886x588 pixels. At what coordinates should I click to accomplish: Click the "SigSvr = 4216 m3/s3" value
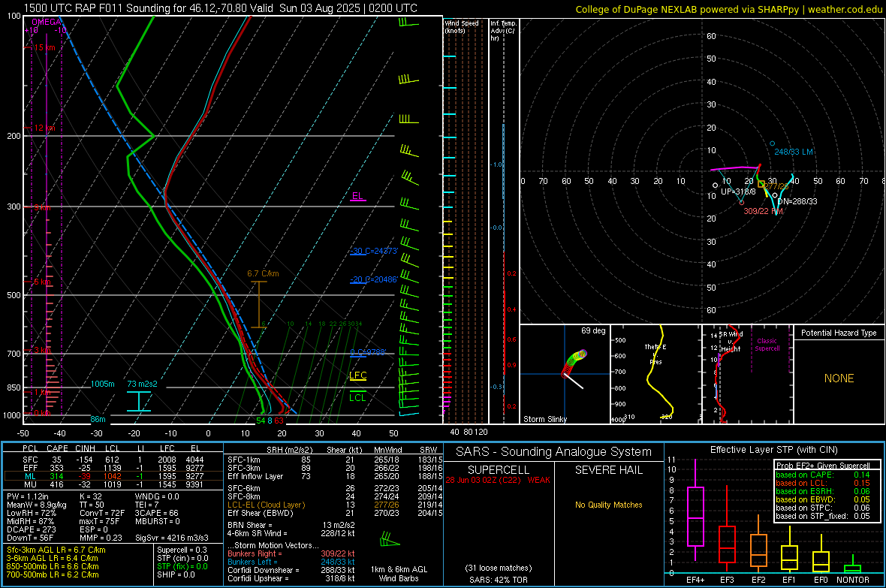tap(172, 538)
